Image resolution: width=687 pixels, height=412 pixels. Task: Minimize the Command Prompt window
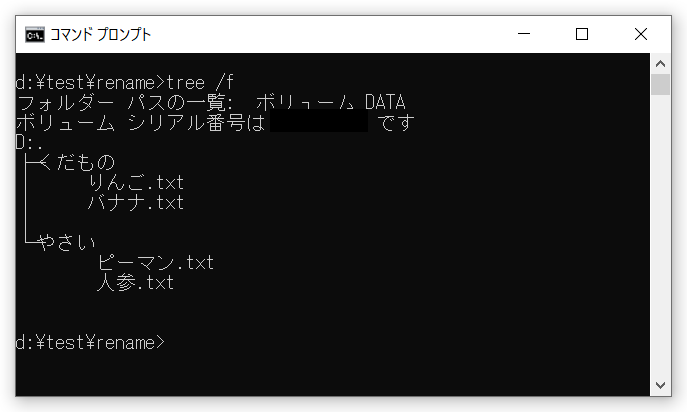pyautogui.click(x=524, y=34)
